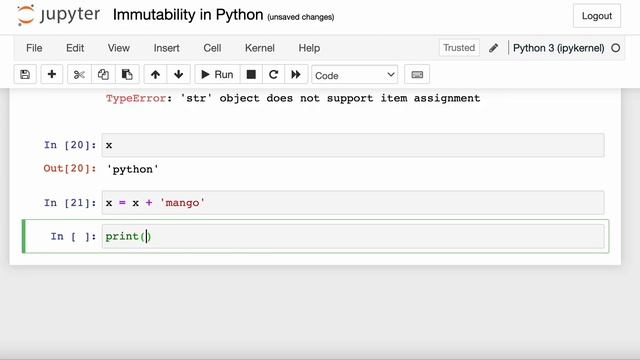Open the View menu
640x360 pixels.
118,48
